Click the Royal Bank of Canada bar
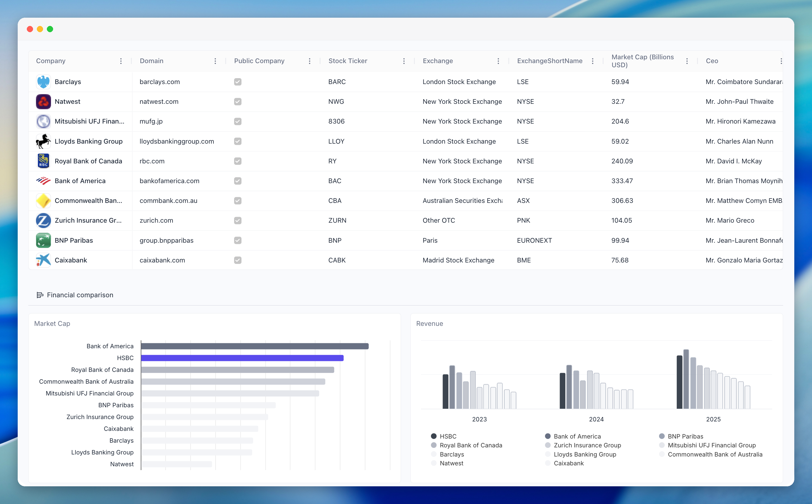Image resolution: width=812 pixels, height=504 pixels. point(238,370)
